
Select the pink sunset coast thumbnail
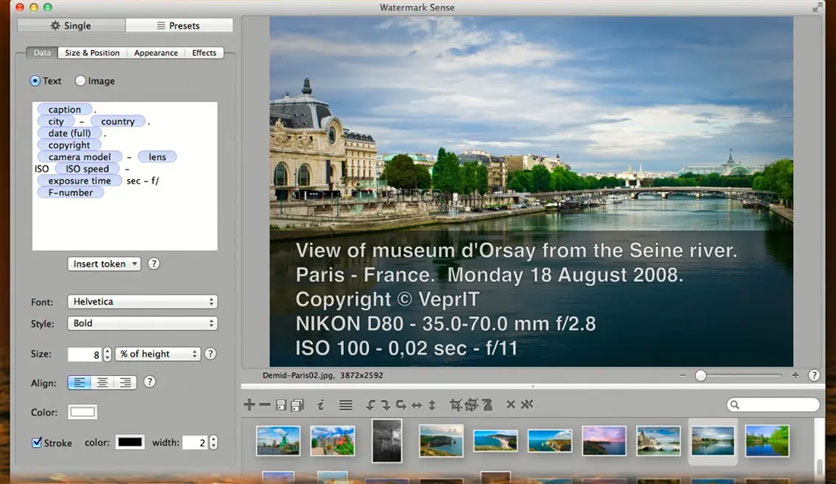click(604, 440)
